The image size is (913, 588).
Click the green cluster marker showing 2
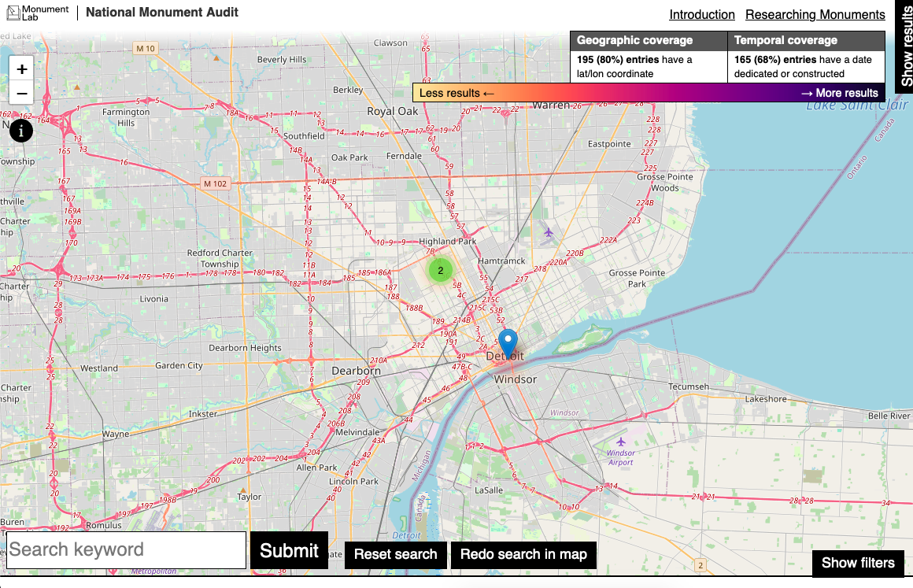[x=440, y=269]
